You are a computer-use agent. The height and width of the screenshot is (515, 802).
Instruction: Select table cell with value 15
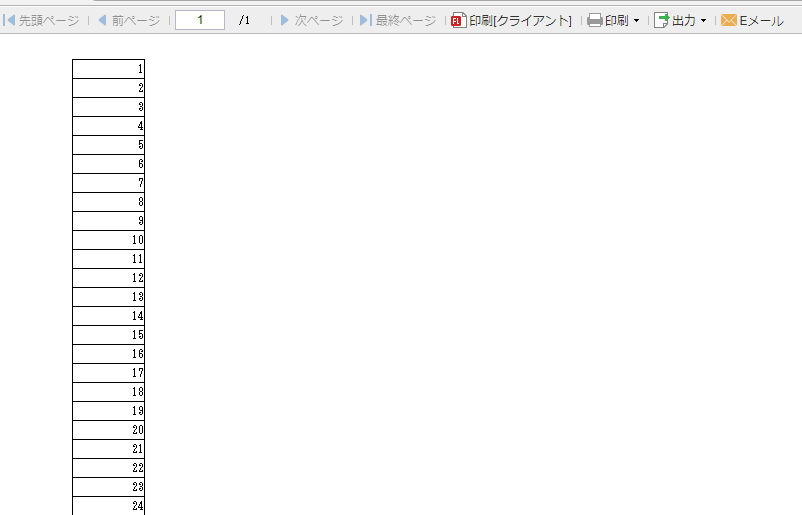(108, 335)
